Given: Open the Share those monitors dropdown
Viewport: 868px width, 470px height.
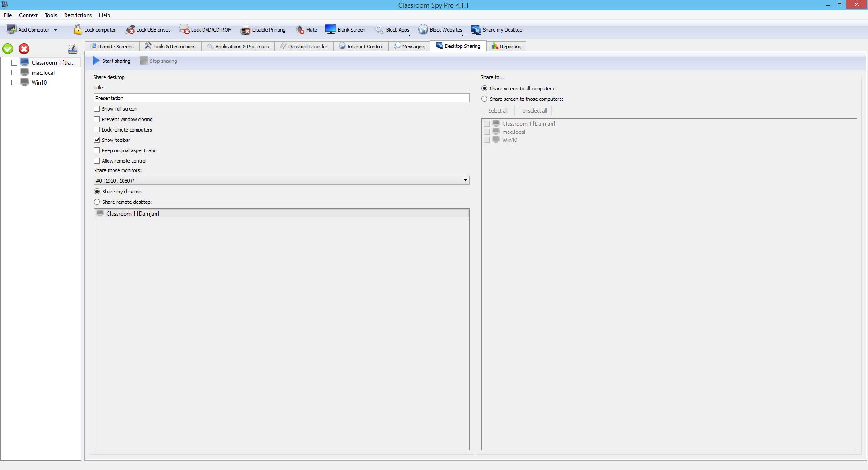Looking at the screenshot, I should pyautogui.click(x=465, y=181).
